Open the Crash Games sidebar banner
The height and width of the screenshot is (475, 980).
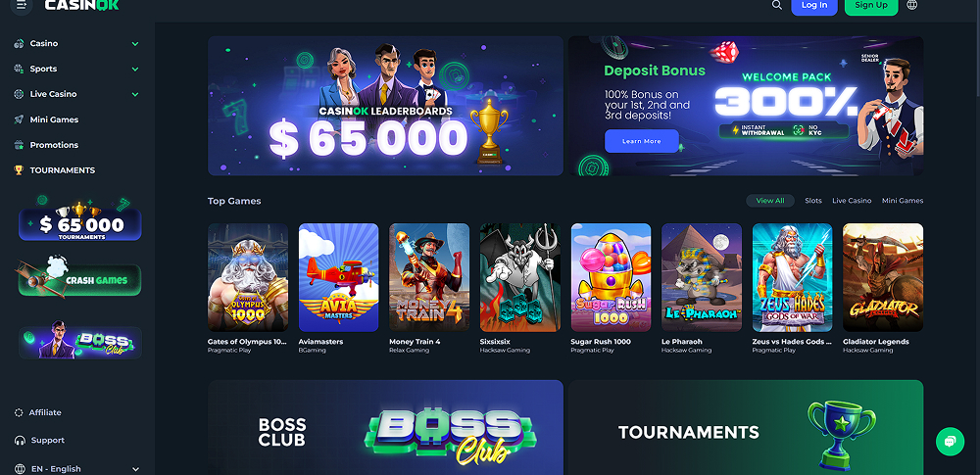click(80, 277)
